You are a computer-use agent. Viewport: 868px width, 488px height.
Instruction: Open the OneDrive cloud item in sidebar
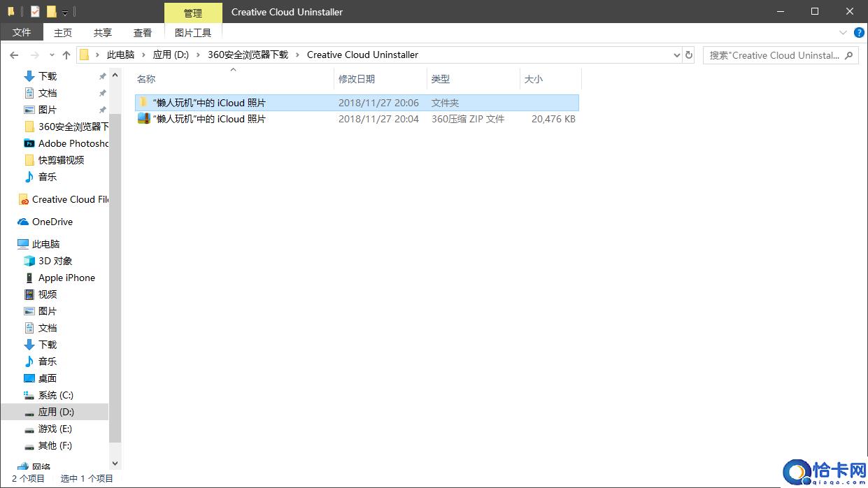[x=52, y=222]
